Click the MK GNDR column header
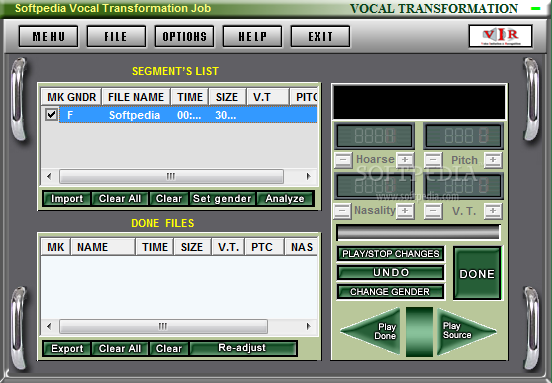Image resolution: width=552 pixels, height=383 pixels. point(71,97)
